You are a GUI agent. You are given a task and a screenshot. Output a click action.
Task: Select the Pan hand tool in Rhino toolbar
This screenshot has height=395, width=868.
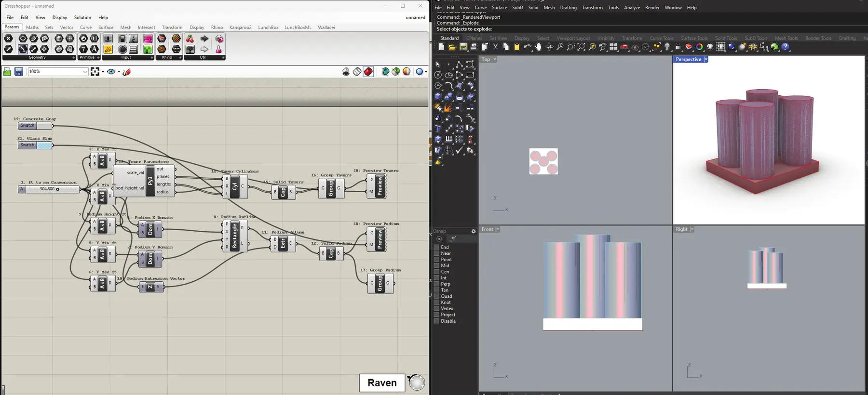538,47
